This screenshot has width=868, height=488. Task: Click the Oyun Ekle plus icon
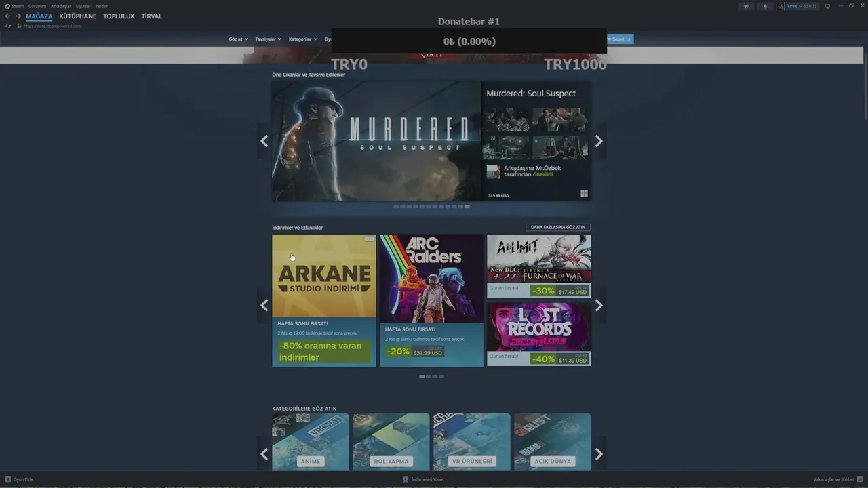[x=8, y=479]
